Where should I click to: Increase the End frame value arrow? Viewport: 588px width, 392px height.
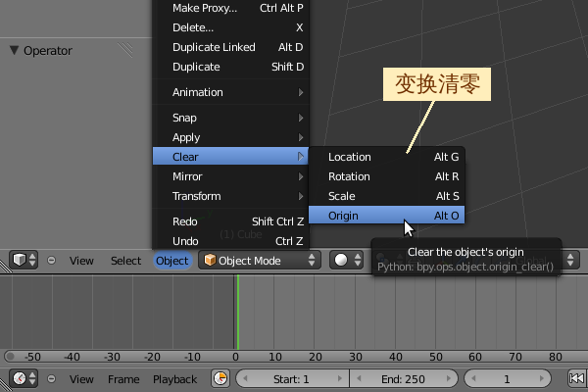click(x=449, y=379)
